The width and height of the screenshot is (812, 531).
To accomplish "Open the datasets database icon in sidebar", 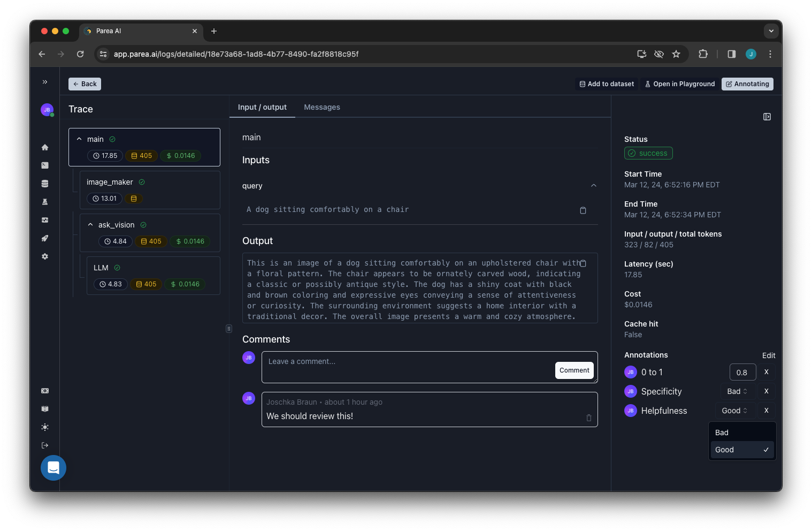I will [45, 184].
